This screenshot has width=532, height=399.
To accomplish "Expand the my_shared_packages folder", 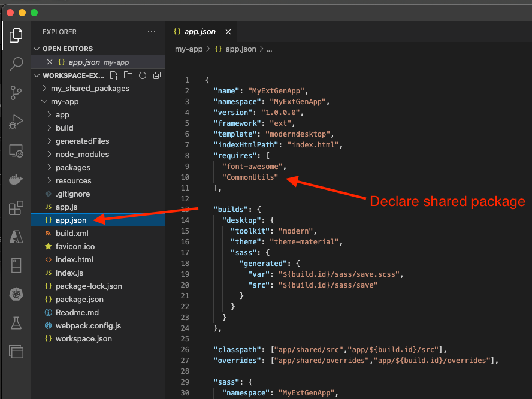I will pos(90,88).
